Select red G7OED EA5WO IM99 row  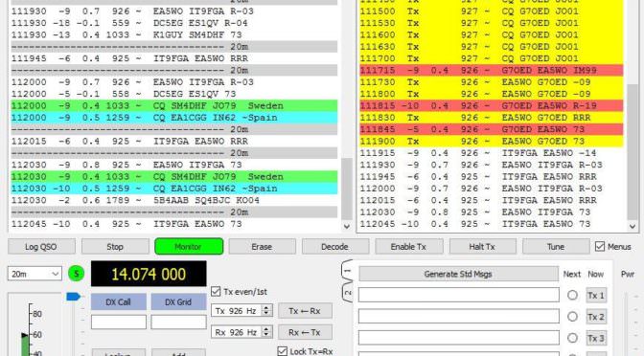(492, 70)
